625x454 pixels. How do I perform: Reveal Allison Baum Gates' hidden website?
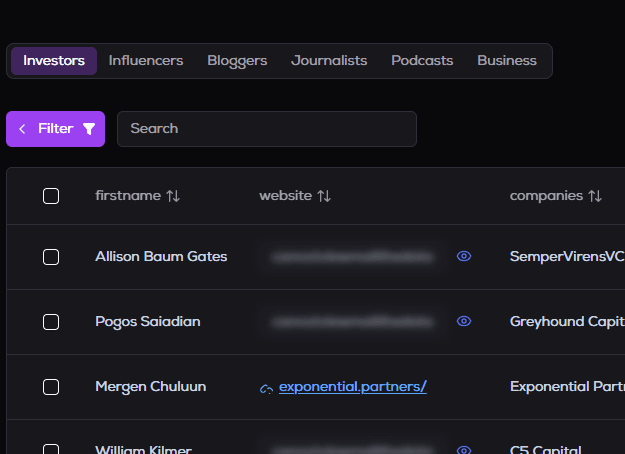coord(464,257)
